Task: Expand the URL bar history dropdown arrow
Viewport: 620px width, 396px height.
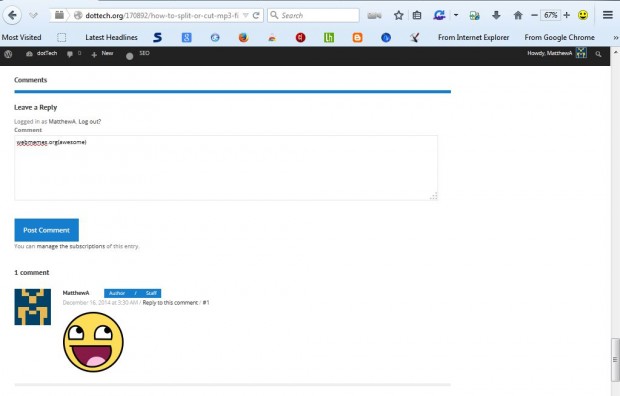Action: coord(246,15)
